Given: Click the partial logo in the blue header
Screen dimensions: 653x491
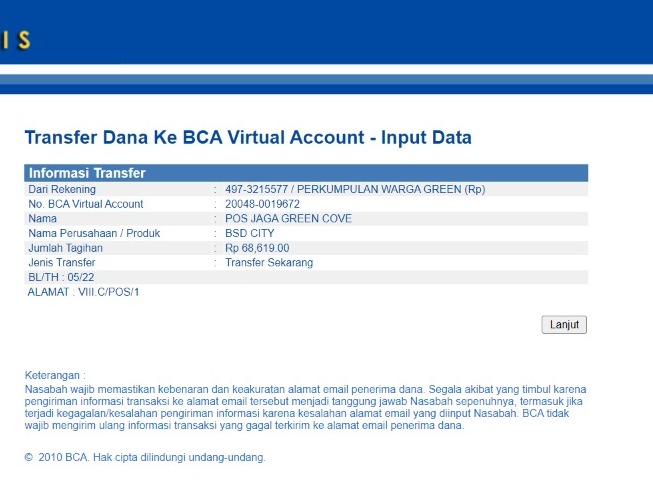Looking at the screenshot, I should (x=16, y=40).
